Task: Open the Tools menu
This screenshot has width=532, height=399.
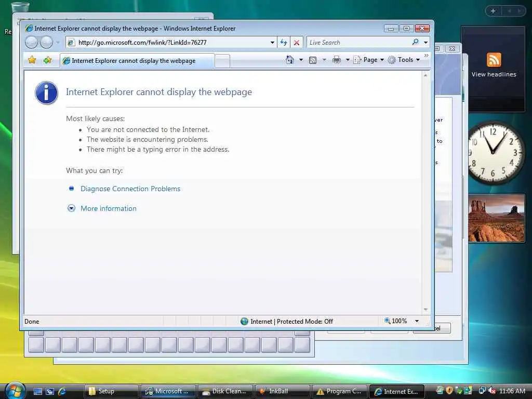Action: [404, 60]
